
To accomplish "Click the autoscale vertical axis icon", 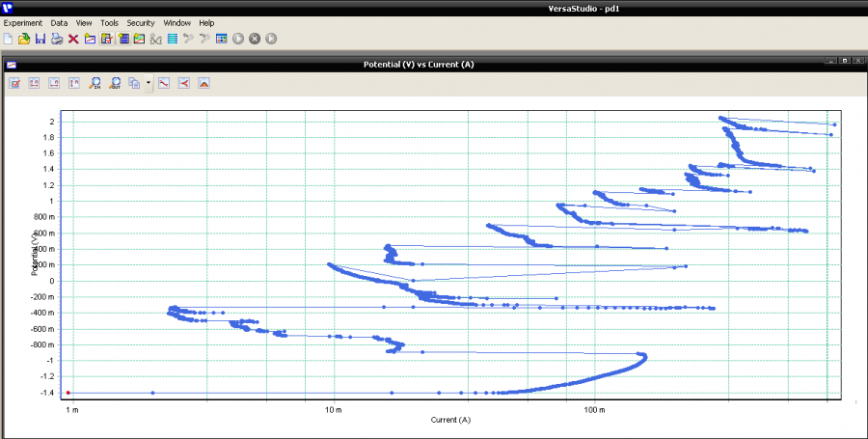I will (74, 83).
